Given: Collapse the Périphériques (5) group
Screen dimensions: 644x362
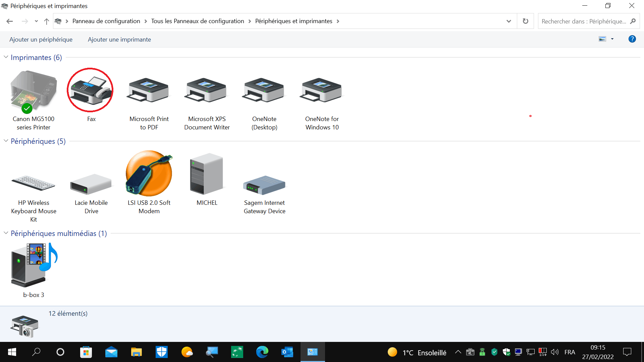Looking at the screenshot, I should (x=6, y=141).
